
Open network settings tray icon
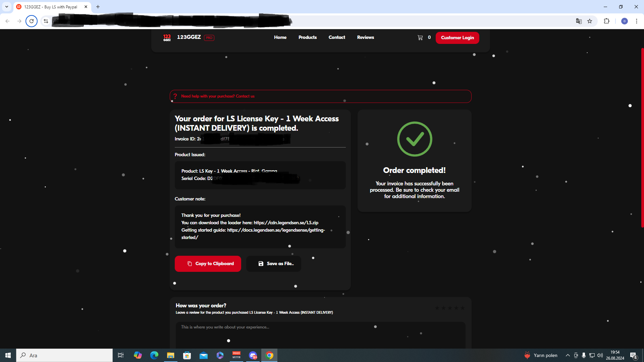point(592,355)
